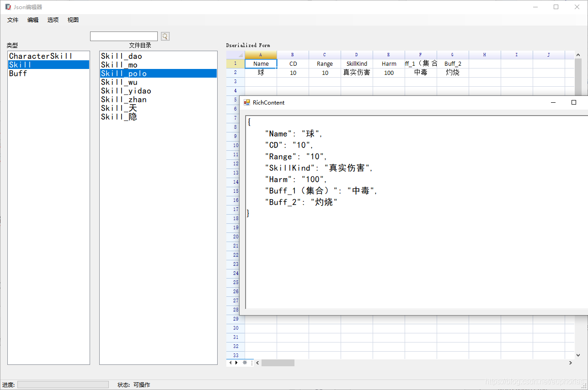Image resolution: width=588 pixels, height=390 pixels.
Task: Select column A header
Action: [261, 55]
